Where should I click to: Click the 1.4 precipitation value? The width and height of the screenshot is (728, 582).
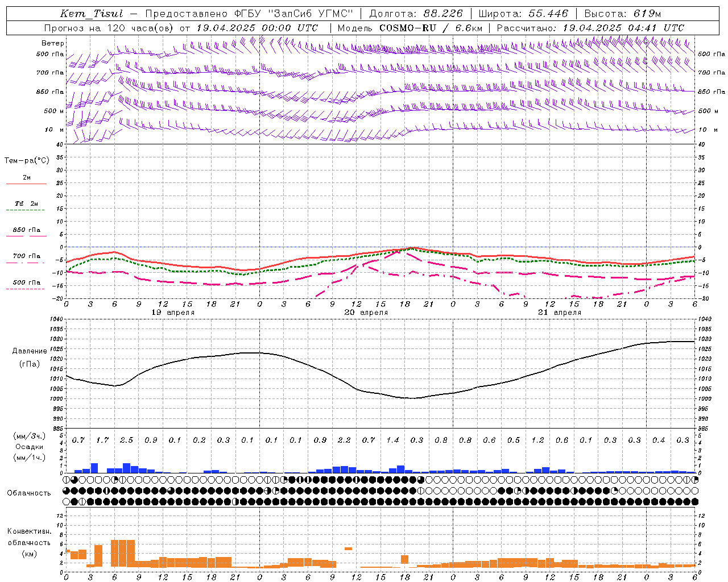click(x=392, y=440)
